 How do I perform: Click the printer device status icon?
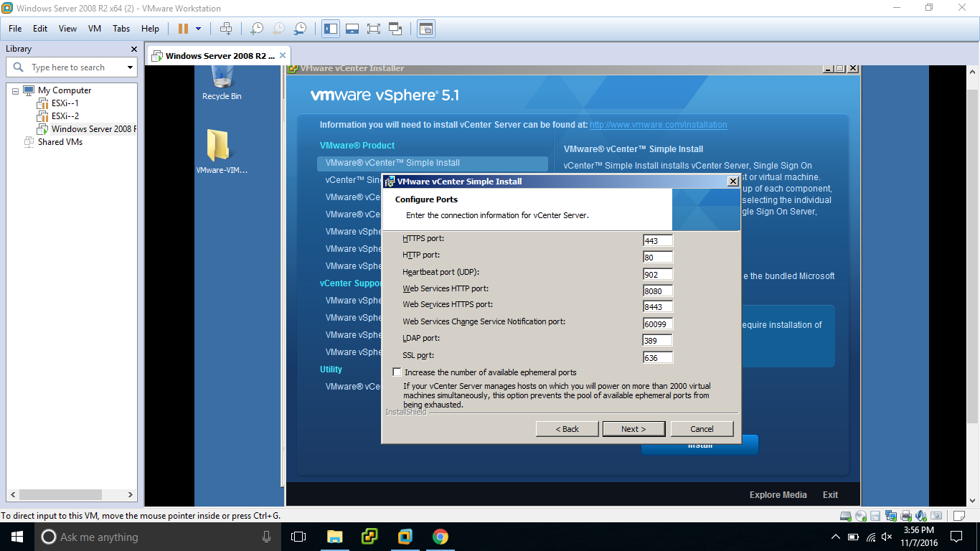click(906, 516)
